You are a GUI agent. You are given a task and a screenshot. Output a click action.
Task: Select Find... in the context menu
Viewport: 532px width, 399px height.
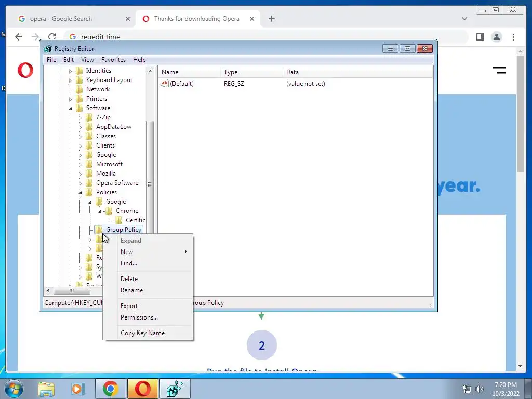click(129, 263)
